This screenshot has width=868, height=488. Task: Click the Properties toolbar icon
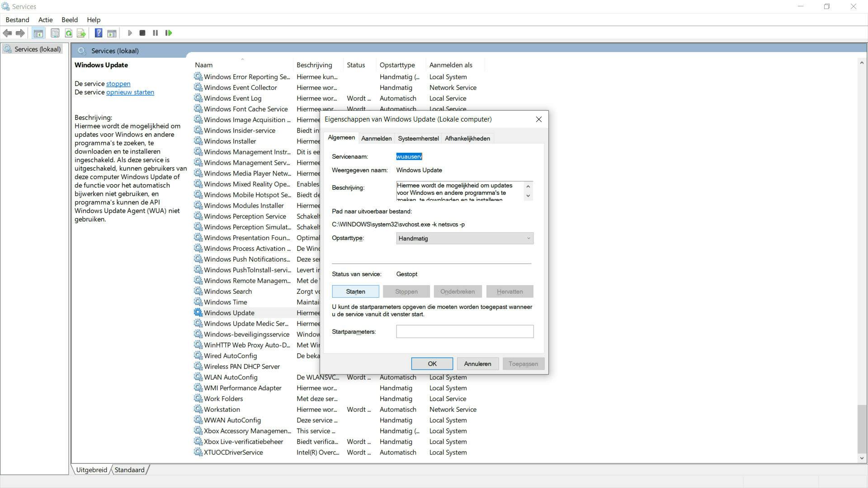(x=55, y=33)
